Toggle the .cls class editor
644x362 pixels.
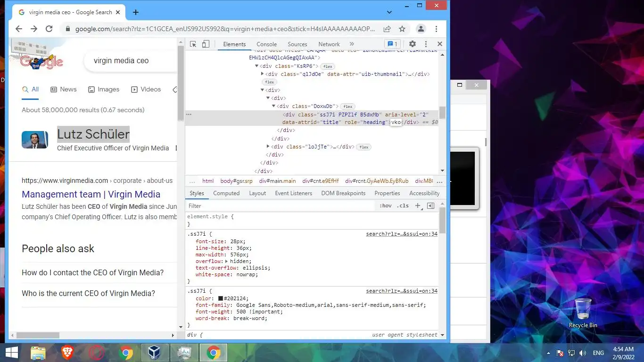[x=403, y=206]
